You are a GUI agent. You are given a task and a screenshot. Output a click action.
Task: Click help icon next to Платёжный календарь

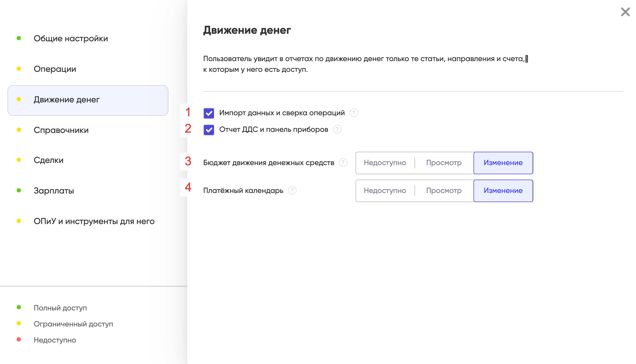(x=292, y=191)
